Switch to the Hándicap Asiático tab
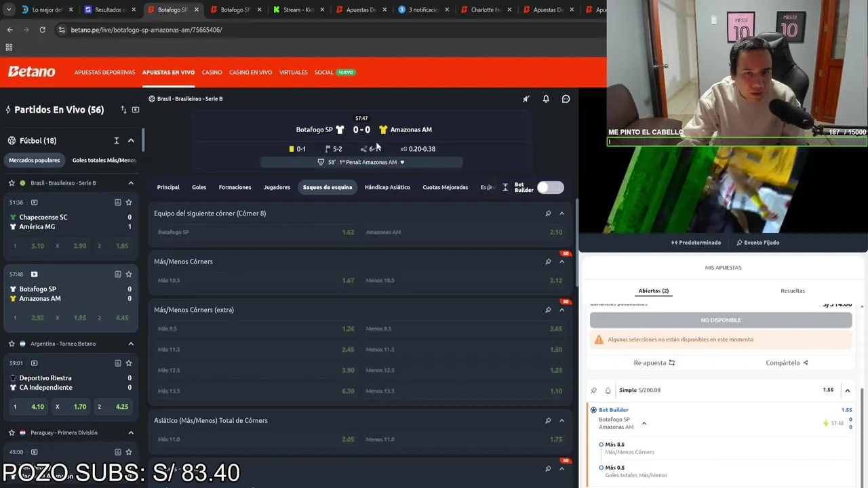 (387, 188)
